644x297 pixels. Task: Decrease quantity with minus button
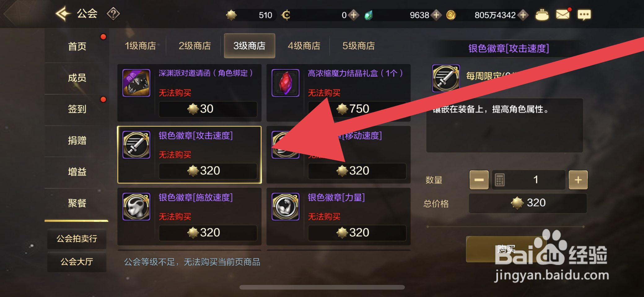tap(479, 180)
